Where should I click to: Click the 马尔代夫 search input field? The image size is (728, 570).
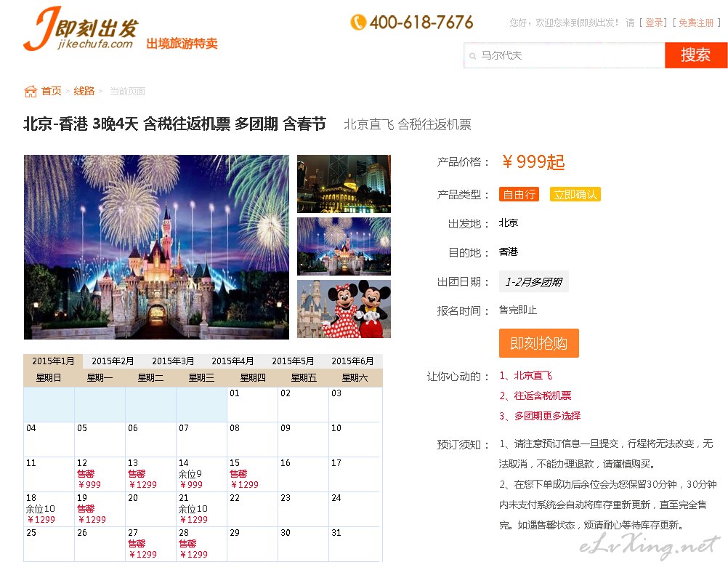[x=564, y=55]
